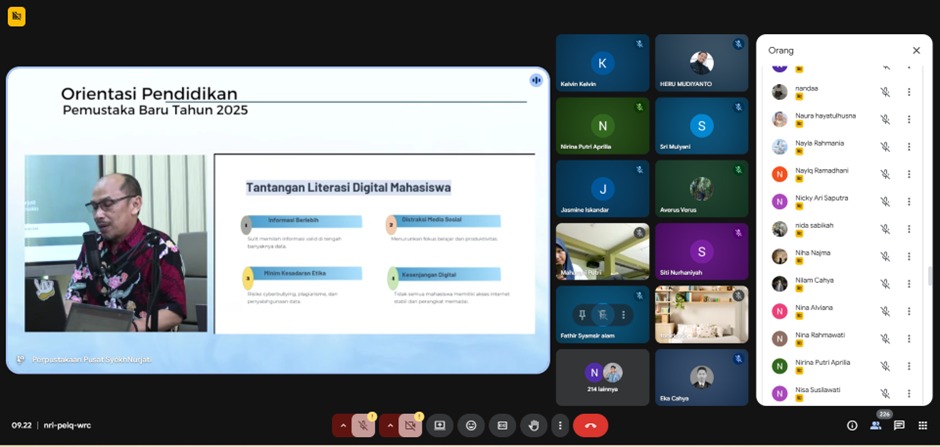Open more options in call toolbar
The height and width of the screenshot is (447, 940).
(x=559, y=425)
